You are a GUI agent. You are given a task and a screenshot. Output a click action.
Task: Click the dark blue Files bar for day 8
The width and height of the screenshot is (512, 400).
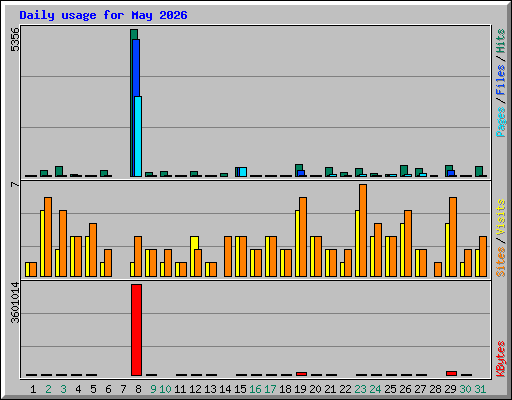136,67
